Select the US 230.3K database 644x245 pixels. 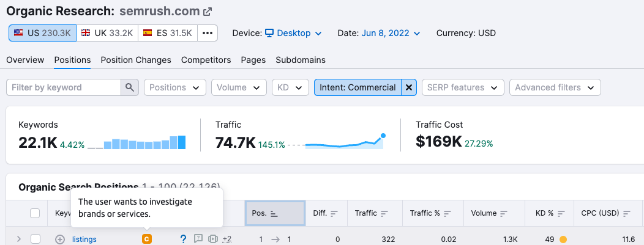click(43, 33)
